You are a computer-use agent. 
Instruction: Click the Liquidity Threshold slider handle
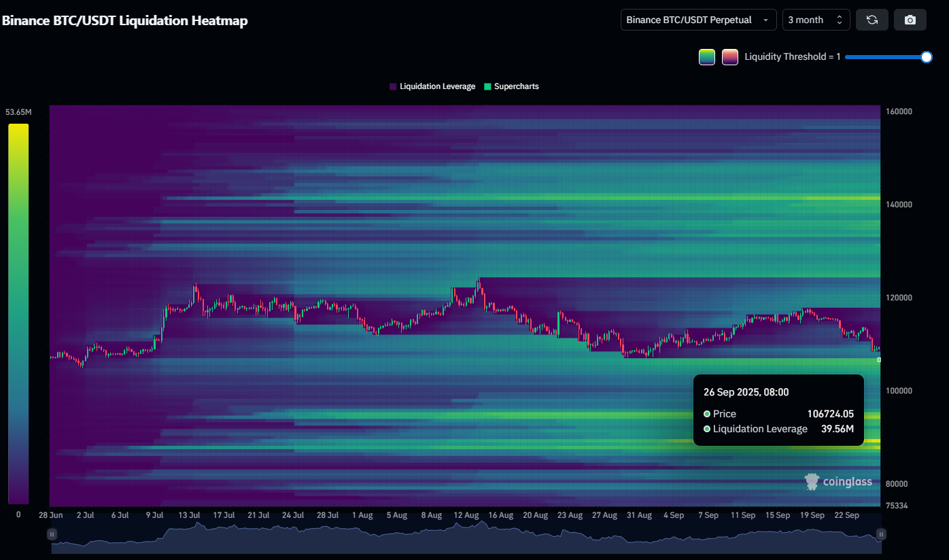[926, 57]
